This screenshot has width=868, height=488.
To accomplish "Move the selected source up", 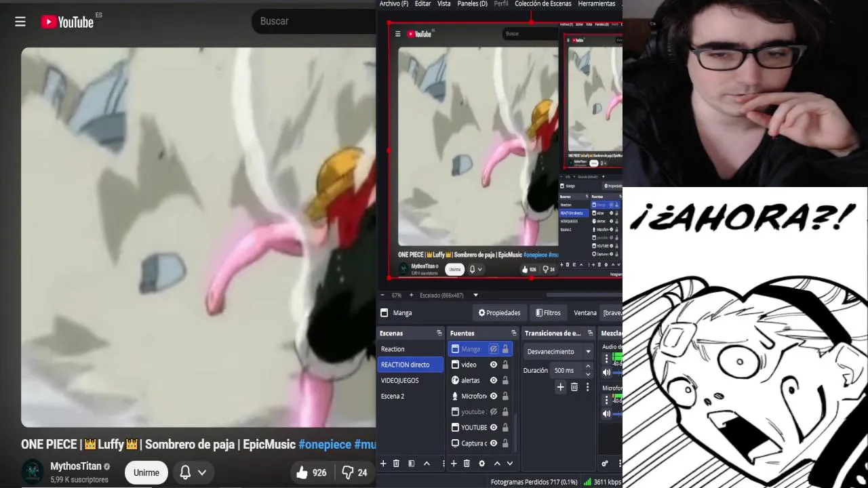I will (x=496, y=464).
